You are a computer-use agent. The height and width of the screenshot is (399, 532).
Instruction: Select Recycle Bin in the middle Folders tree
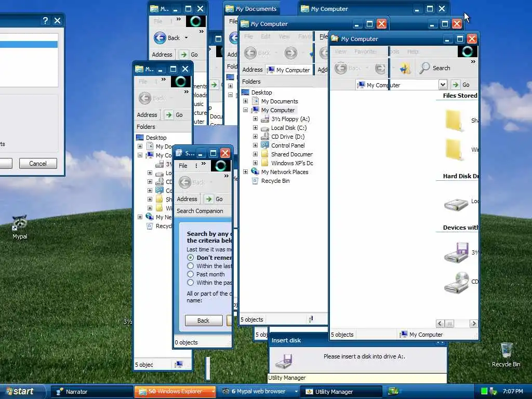[x=275, y=181]
